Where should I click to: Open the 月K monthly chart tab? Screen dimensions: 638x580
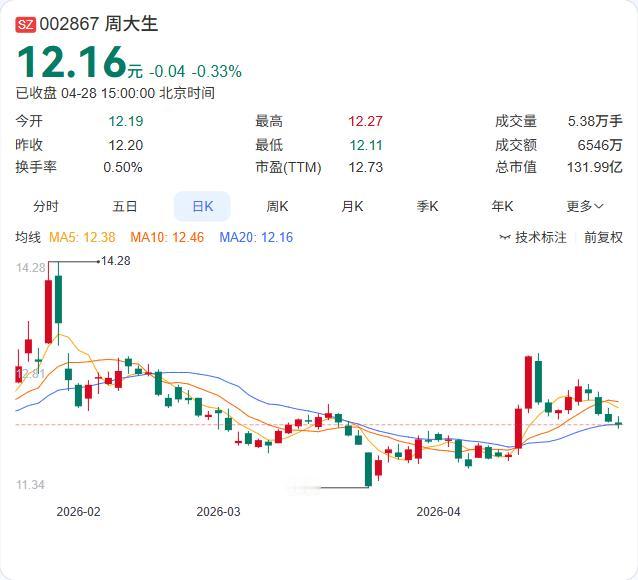point(352,206)
